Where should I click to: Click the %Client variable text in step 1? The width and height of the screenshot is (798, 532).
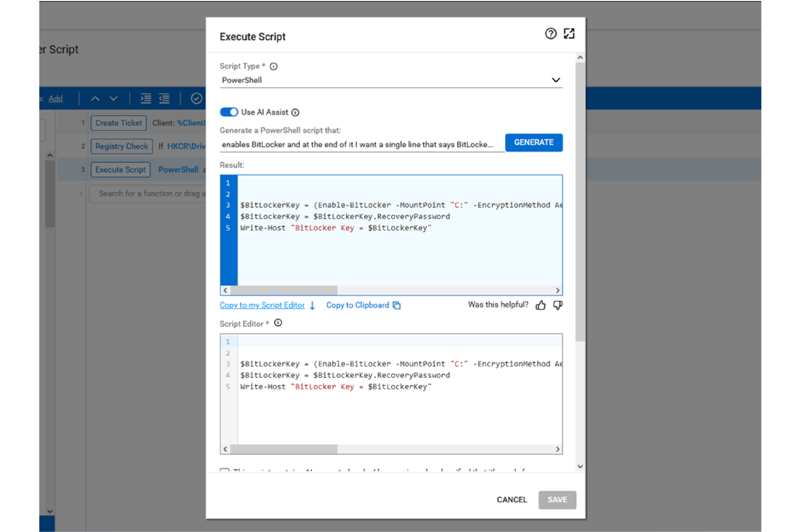(x=192, y=123)
